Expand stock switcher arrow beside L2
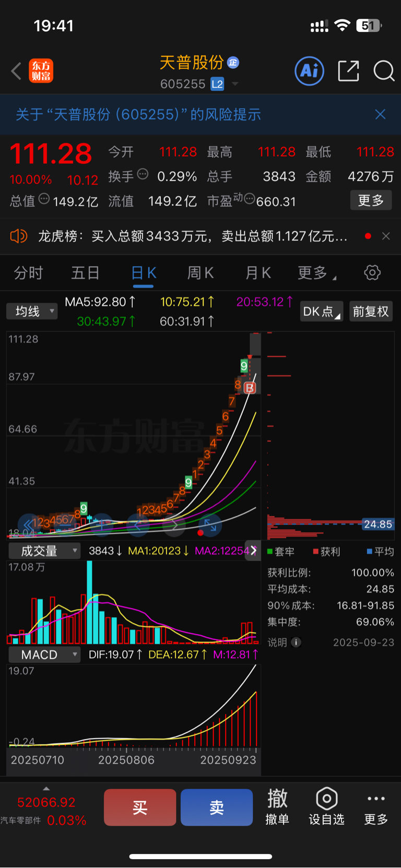 point(235,84)
